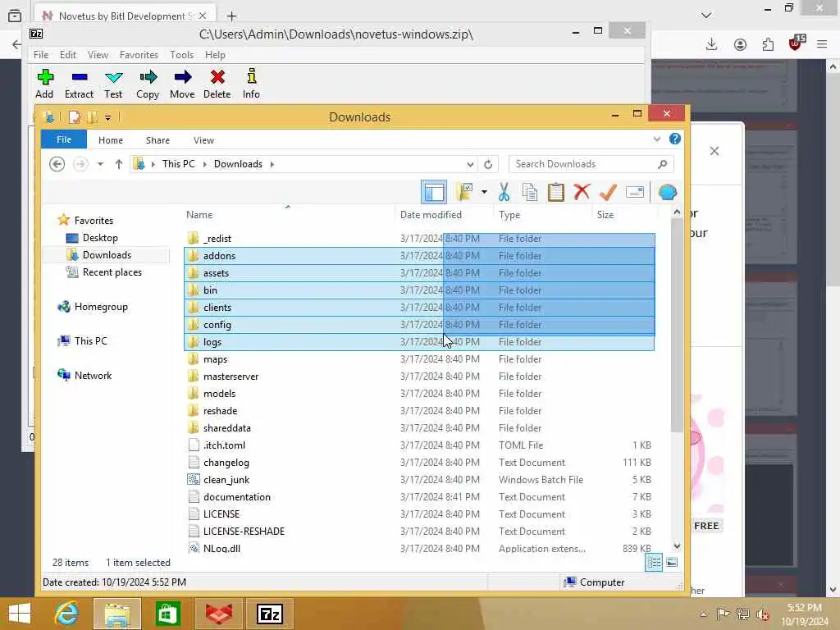Open the Help menu in 7-Zip
Screen dimensions: 840x630
(215, 55)
